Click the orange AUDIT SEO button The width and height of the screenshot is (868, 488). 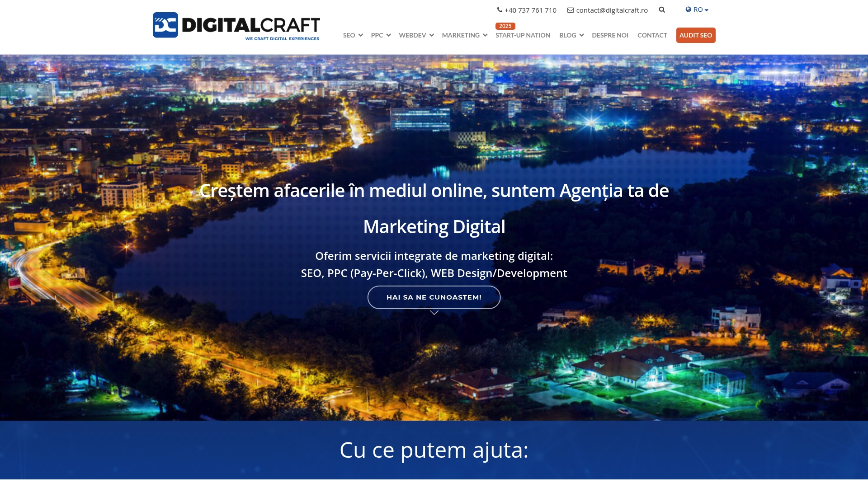coord(695,35)
